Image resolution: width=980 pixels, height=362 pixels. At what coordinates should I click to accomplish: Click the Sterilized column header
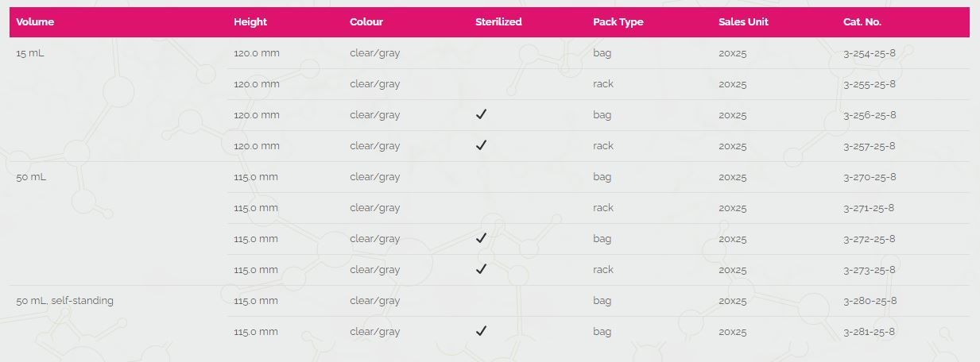coord(498,22)
